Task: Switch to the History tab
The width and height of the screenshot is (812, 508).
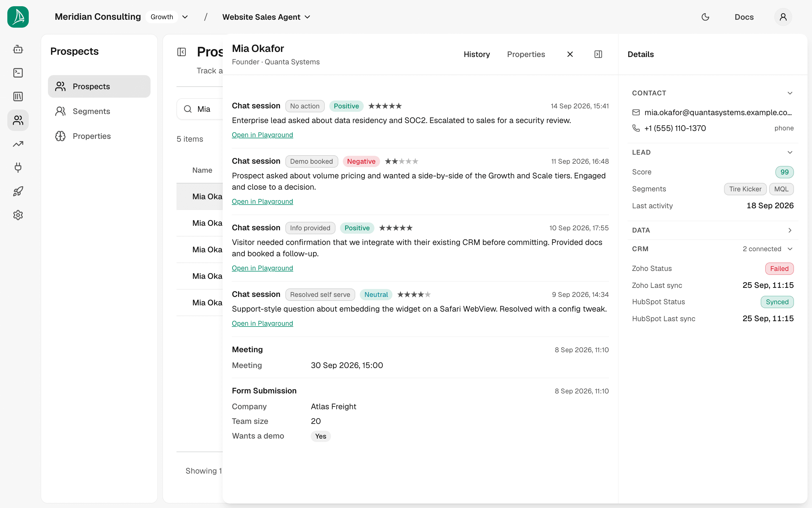Action: tap(476, 54)
